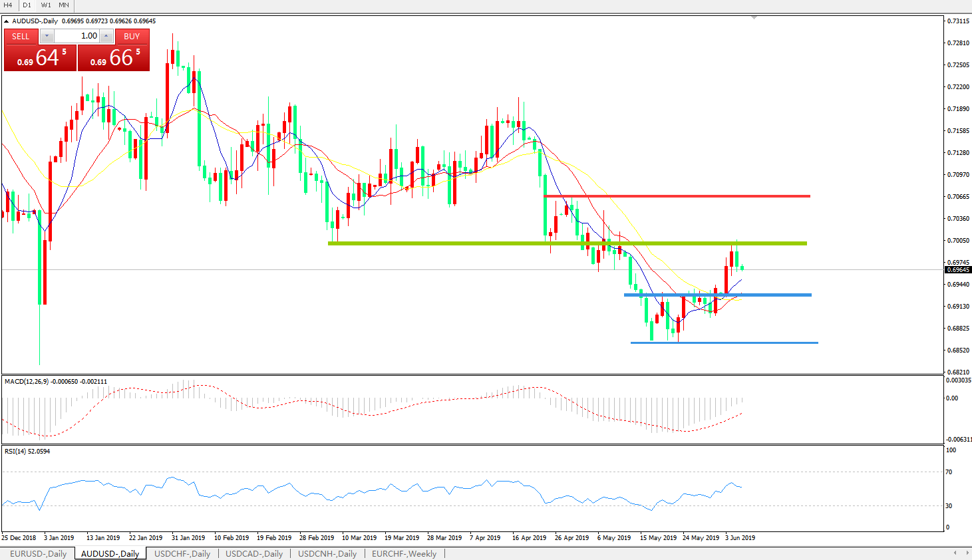972x560 pixels.
Task: Select the MN monthly timeframe
Action: tap(64, 5)
